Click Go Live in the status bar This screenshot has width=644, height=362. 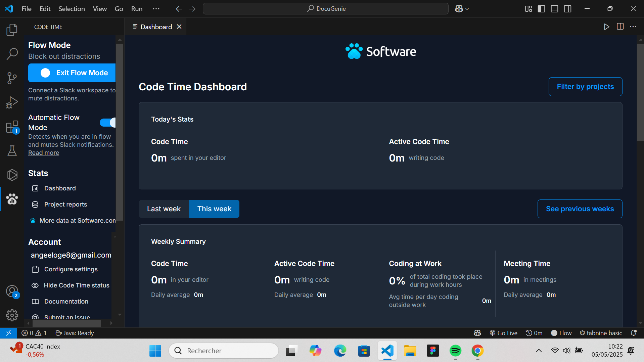pyautogui.click(x=503, y=333)
